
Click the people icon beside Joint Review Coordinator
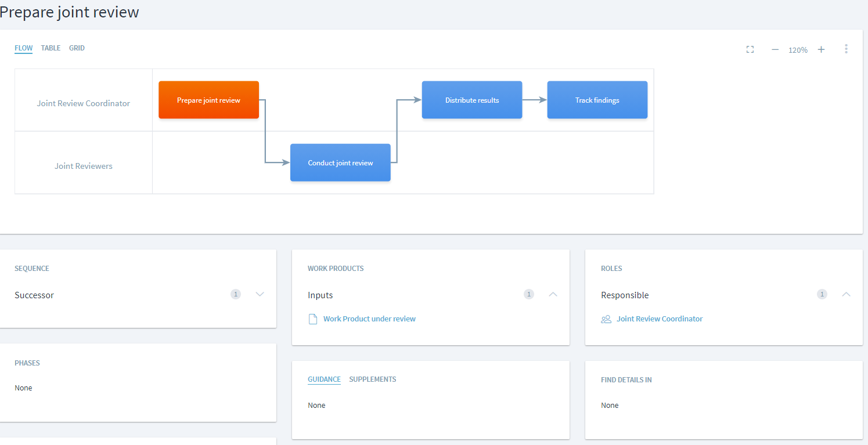[x=606, y=319]
